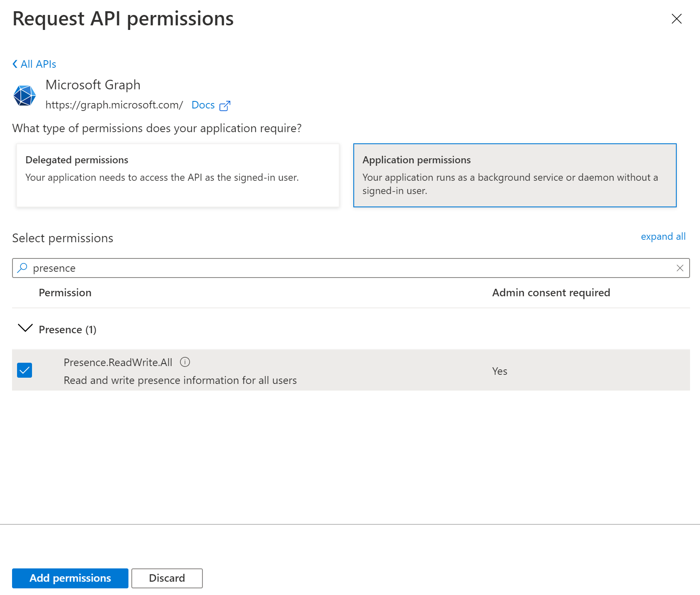Screen dimensions: 700x595
Task: Click the Select permissions heading
Action: tap(63, 238)
